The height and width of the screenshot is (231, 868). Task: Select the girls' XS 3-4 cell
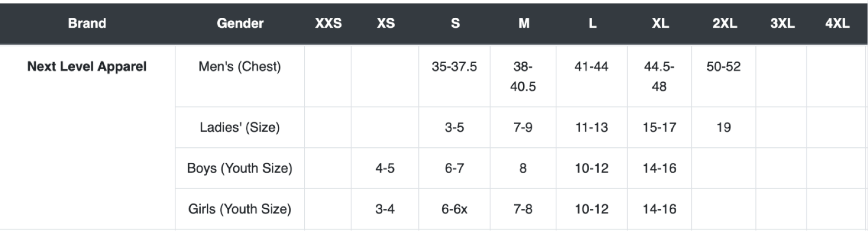point(385,209)
